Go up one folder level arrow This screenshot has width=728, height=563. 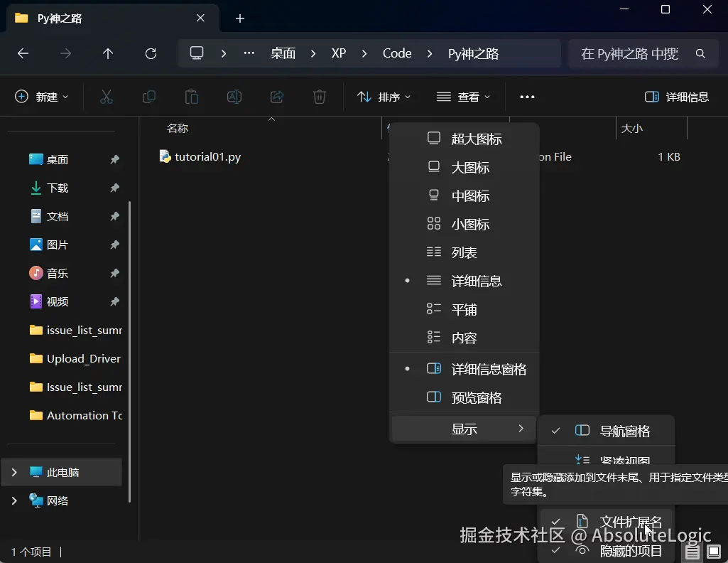tap(108, 54)
